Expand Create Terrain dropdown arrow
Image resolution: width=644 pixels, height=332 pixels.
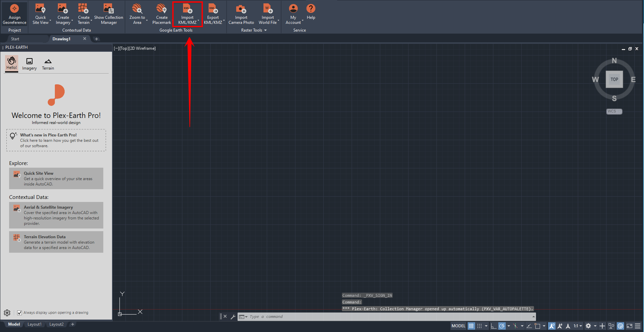tap(92, 21)
